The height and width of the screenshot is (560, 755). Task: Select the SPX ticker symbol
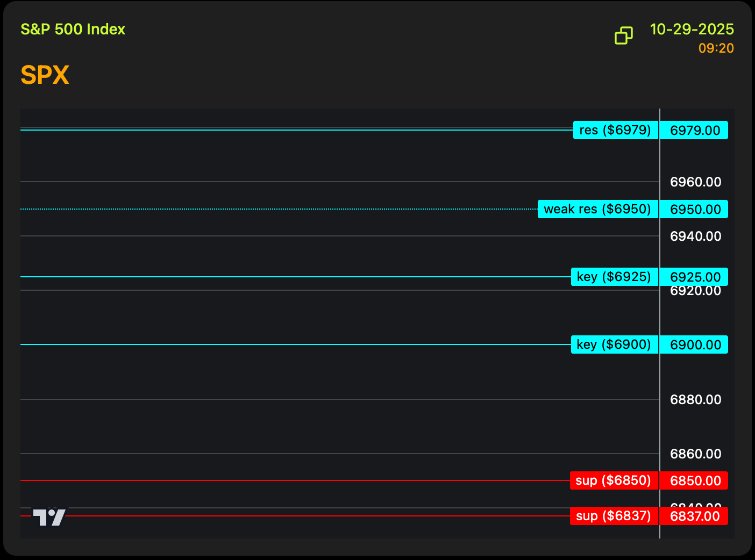[x=45, y=75]
